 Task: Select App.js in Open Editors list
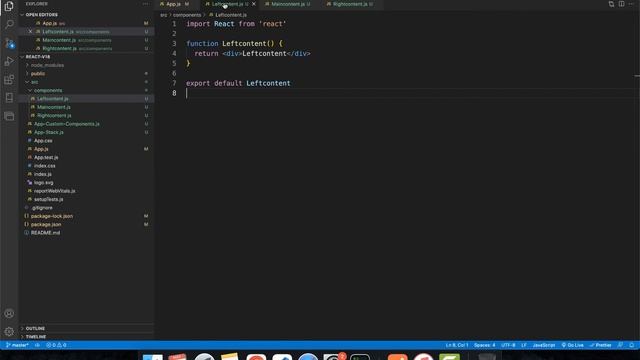coord(49,23)
